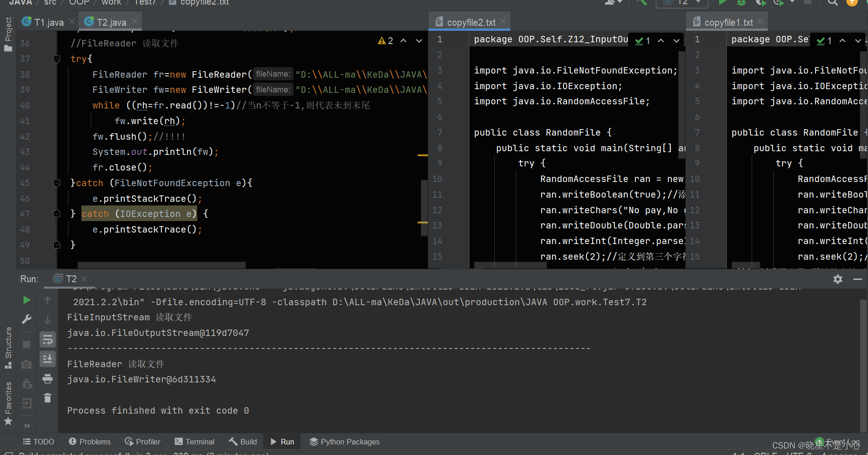Clear console with trash icon
868x455 pixels.
click(47, 398)
